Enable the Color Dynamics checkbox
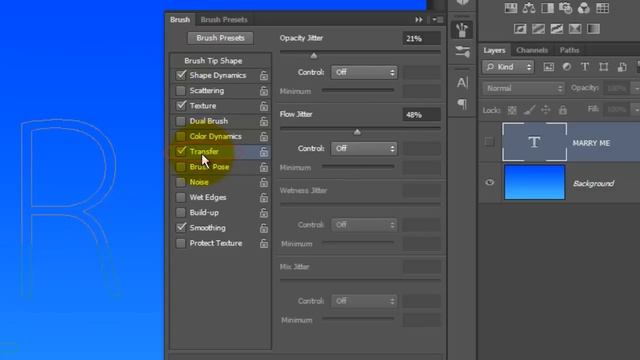The image size is (640, 360). pos(180,136)
